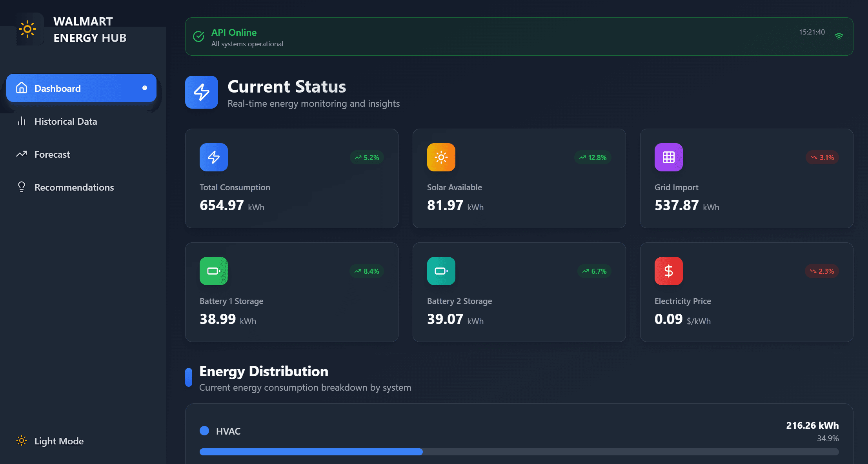Click the Recommendations lightbulb icon
The image size is (868, 464).
22,187
